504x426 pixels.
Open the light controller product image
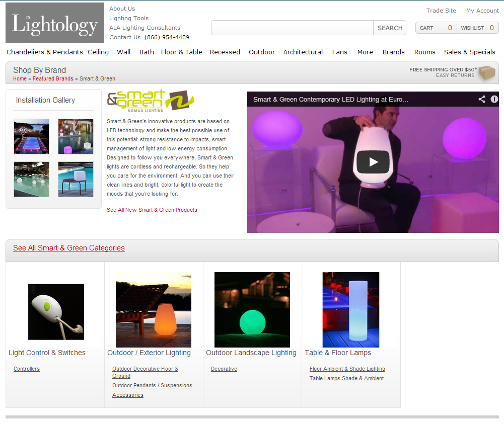tap(56, 312)
